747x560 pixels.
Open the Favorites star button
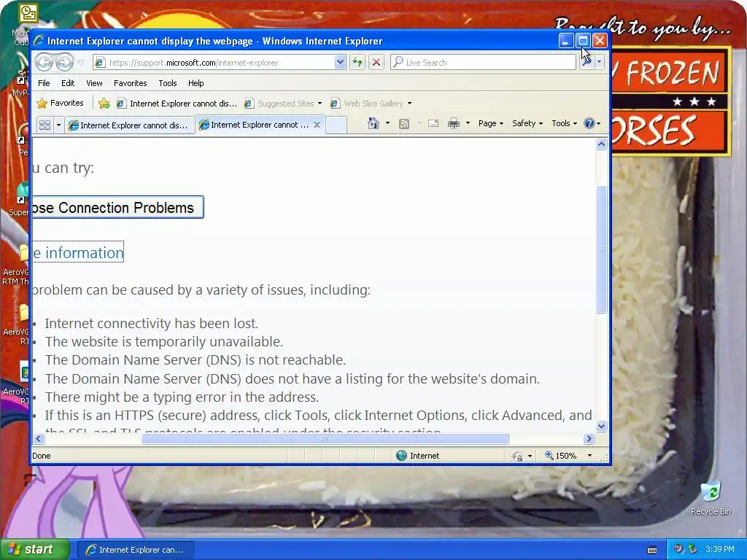(x=60, y=103)
